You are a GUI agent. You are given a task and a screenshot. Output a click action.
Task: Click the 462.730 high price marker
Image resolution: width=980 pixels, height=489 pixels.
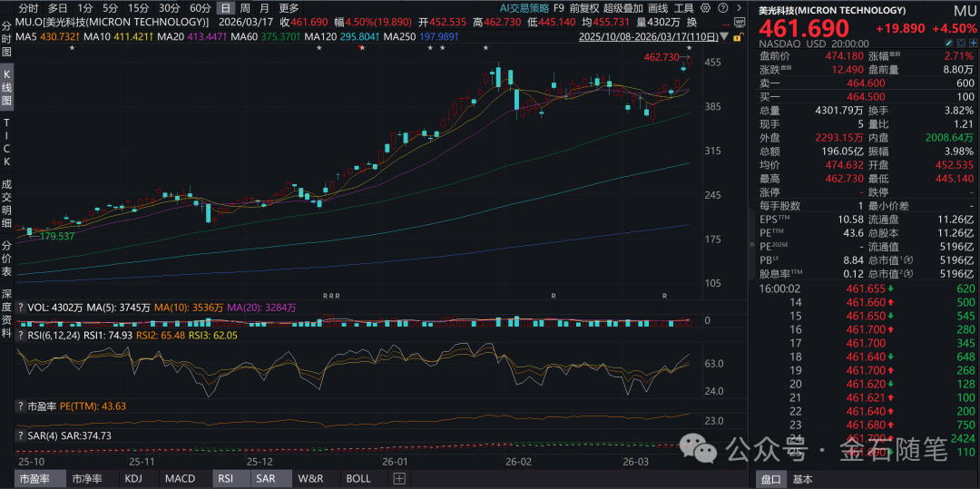click(x=661, y=57)
